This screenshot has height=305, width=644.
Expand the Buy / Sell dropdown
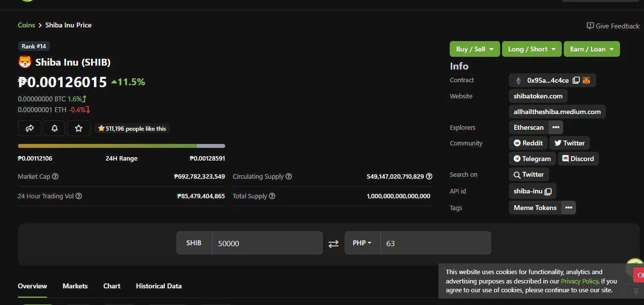click(475, 49)
